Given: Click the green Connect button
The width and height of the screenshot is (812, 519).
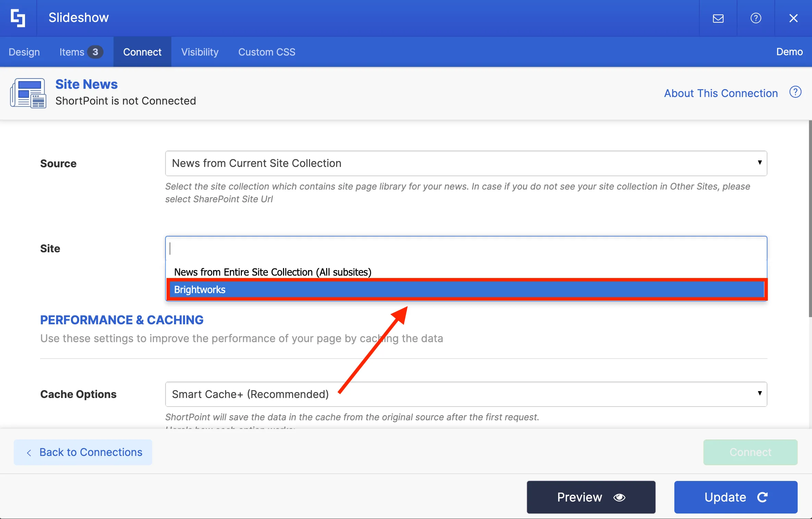Looking at the screenshot, I should [750, 452].
